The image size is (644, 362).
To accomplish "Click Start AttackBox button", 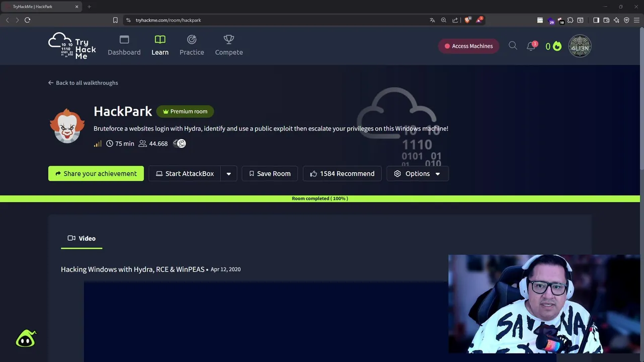I will coord(185,173).
